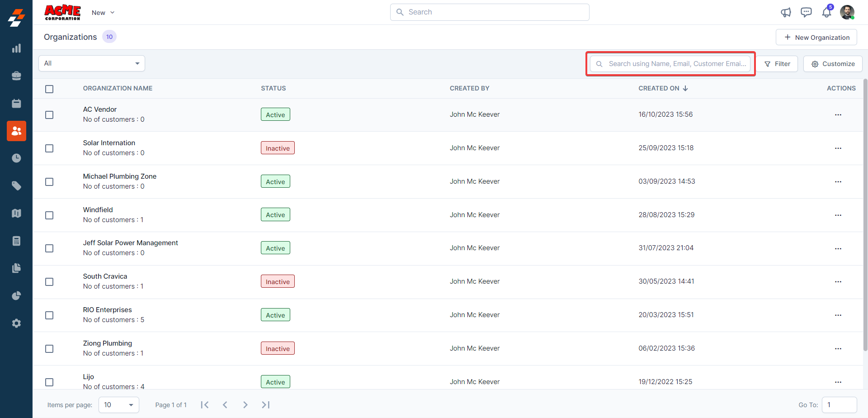Screen dimensions: 868x418
Task: Open the calendar icon in sidebar
Action: [16, 104]
